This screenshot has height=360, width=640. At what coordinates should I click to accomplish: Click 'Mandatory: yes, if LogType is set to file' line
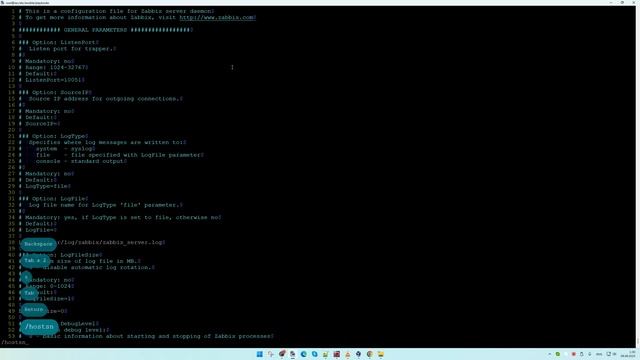[x=120, y=218]
